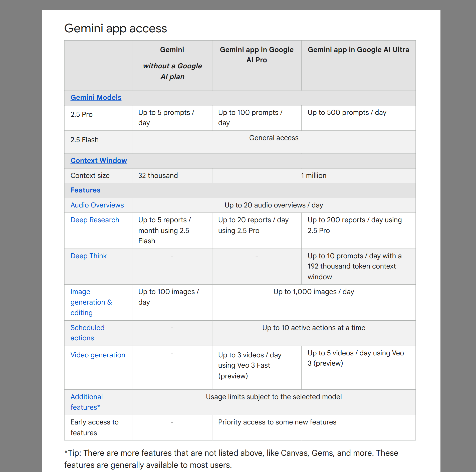Click the Canvas and Gems tip footnote

click(x=231, y=459)
